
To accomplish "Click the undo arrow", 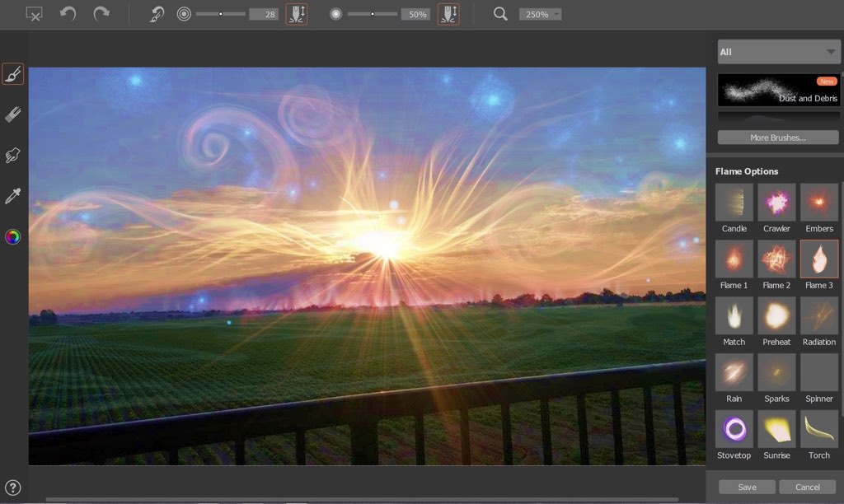I will [68, 14].
